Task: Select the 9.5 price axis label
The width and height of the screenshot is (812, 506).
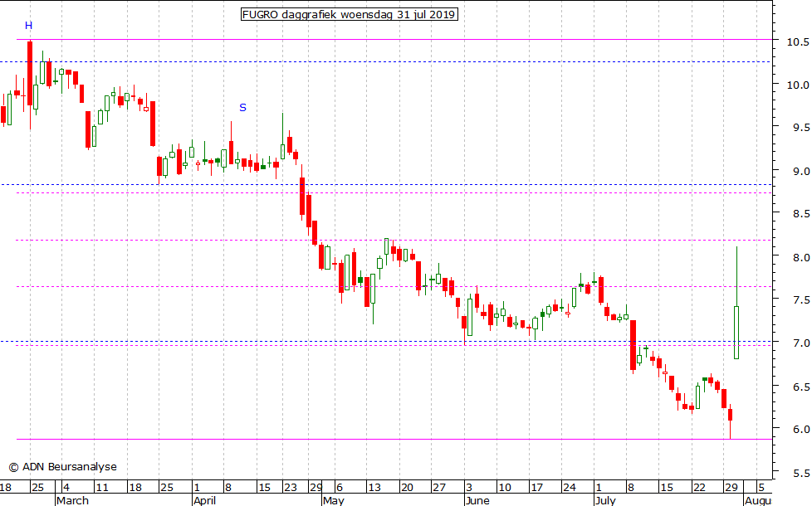Action: pyautogui.click(x=801, y=128)
